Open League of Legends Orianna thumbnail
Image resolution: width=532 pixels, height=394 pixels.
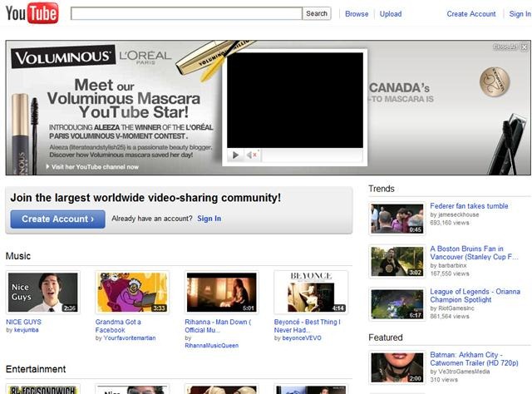point(397,305)
